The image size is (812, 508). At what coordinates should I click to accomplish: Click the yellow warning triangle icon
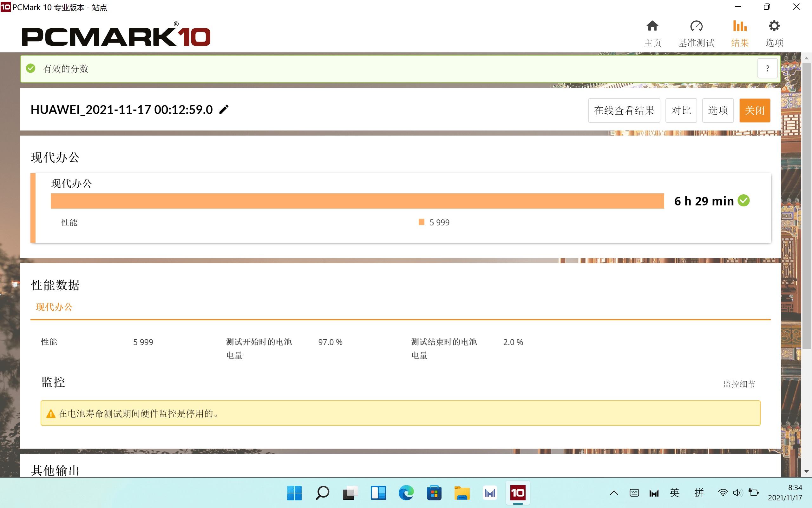[51, 414]
